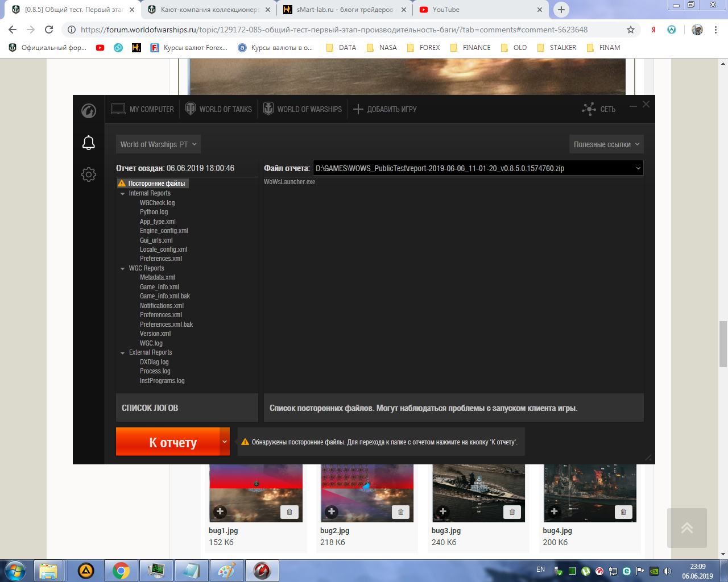Open Windows Start menu
This screenshot has width=728, height=582.
[14, 570]
